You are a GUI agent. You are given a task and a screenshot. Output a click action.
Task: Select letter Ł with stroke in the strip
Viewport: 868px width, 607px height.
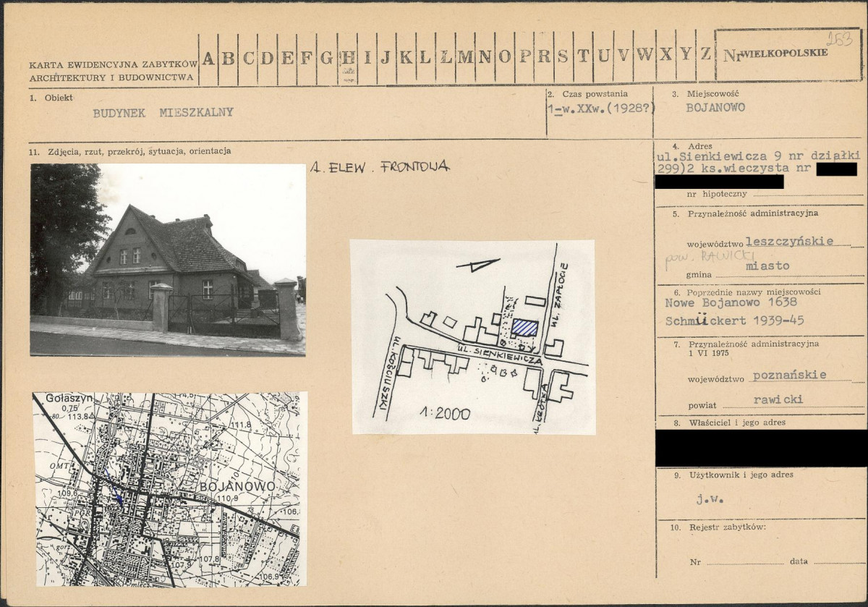(x=446, y=58)
